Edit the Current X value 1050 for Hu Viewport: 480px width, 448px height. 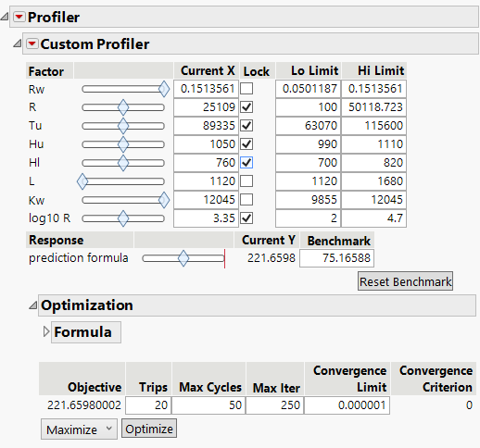tap(207, 144)
